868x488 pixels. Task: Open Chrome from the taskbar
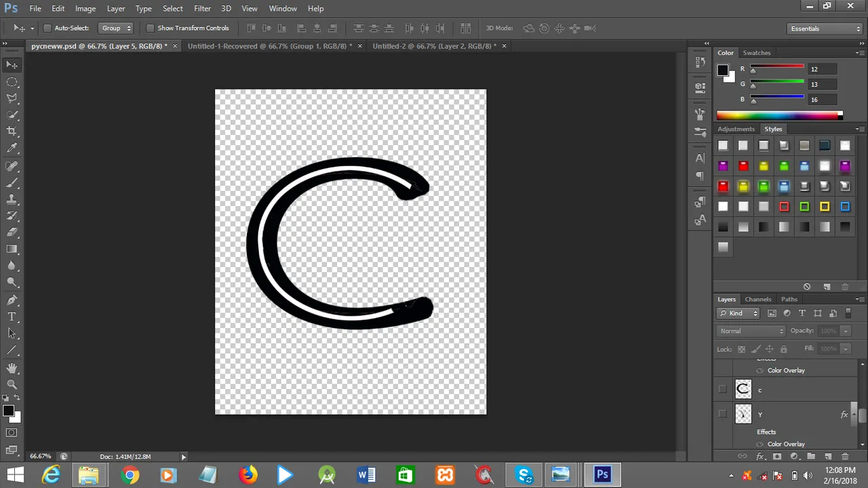pyautogui.click(x=129, y=475)
